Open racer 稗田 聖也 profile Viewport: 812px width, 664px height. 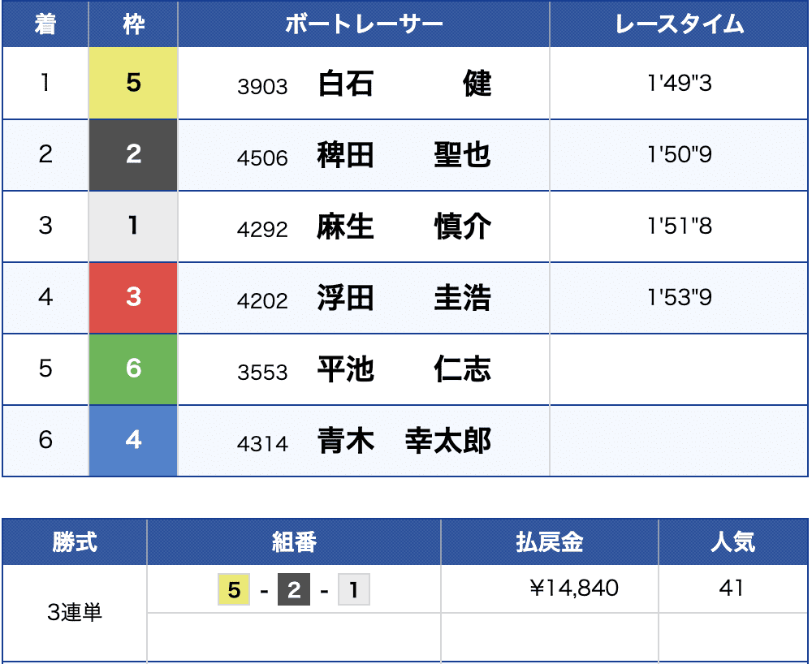click(404, 155)
